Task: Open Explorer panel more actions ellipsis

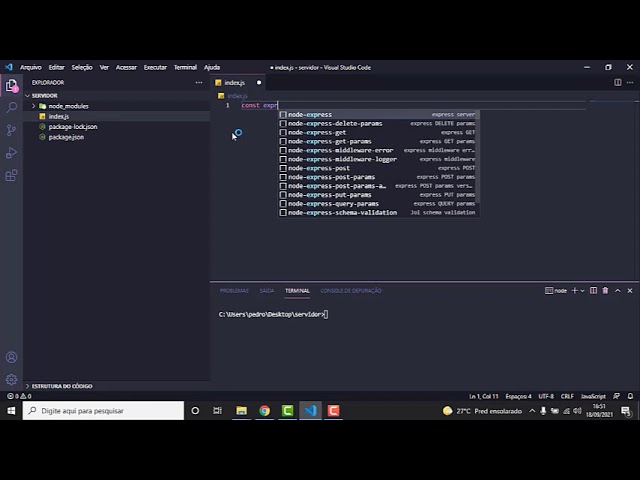Action: 199,82
